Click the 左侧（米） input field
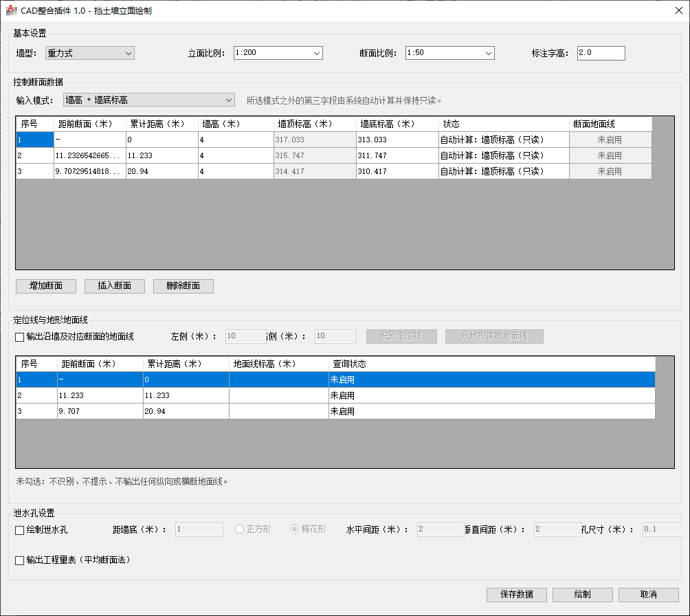690x616 pixels. pos(245,336)
